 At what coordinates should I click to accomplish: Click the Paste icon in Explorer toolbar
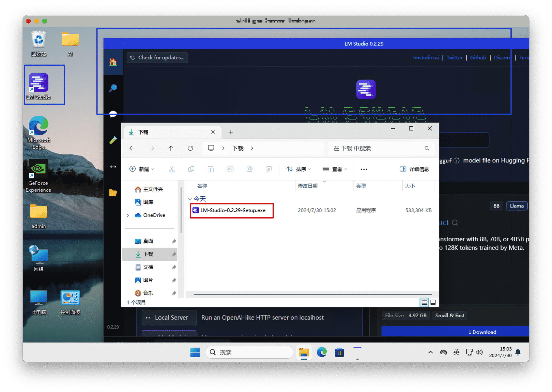point(211,169)
